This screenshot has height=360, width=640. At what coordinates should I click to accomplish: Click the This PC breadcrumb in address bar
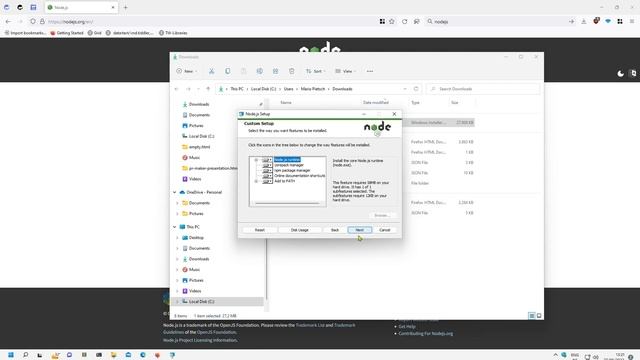pyautogui.click(x=237, y=89)
